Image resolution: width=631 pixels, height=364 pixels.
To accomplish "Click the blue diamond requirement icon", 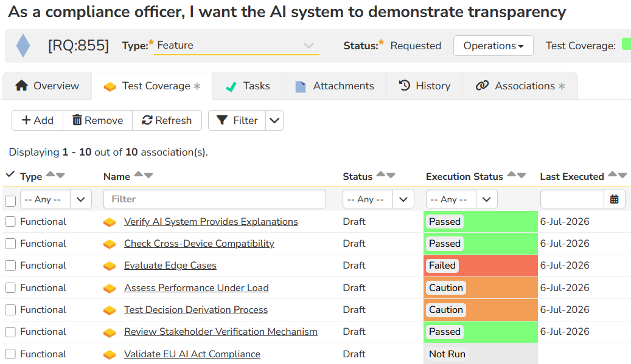I will tap(23, 46).
